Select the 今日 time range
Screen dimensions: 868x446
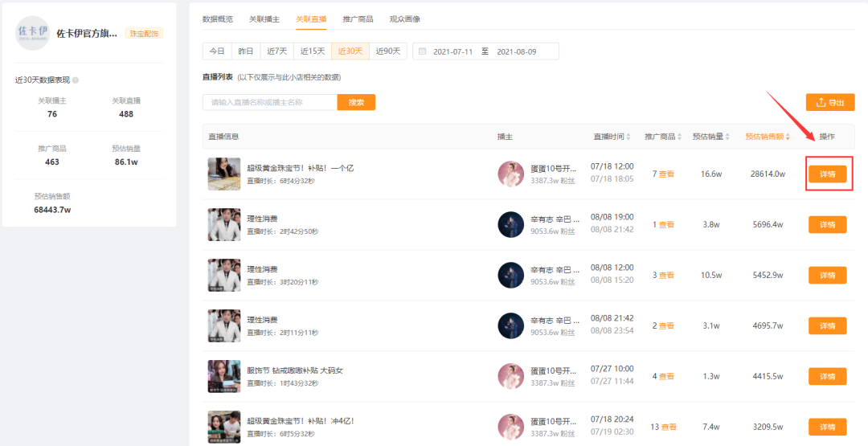tap(217, 51)
